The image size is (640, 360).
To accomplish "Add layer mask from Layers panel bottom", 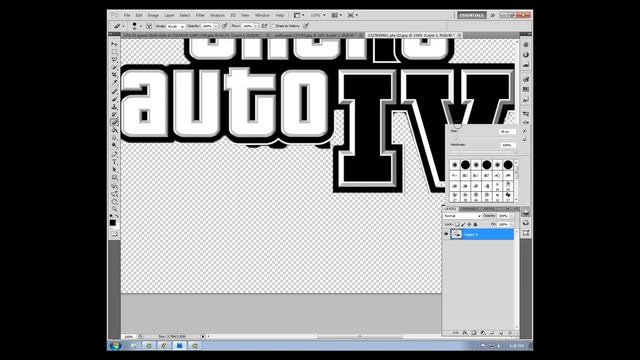I will pyautogui.click(x=474, y=333).
